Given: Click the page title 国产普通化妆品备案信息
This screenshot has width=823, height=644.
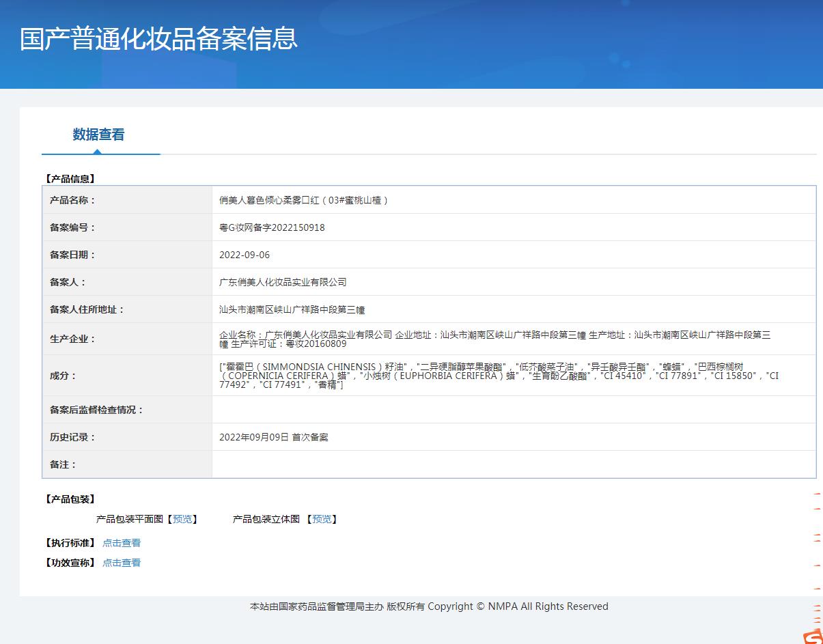Looking at the screenshot, I should [x=158, y=39].
